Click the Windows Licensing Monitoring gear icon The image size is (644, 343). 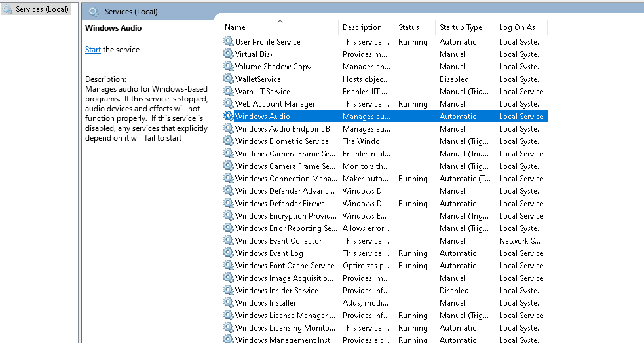coord(229,327)
